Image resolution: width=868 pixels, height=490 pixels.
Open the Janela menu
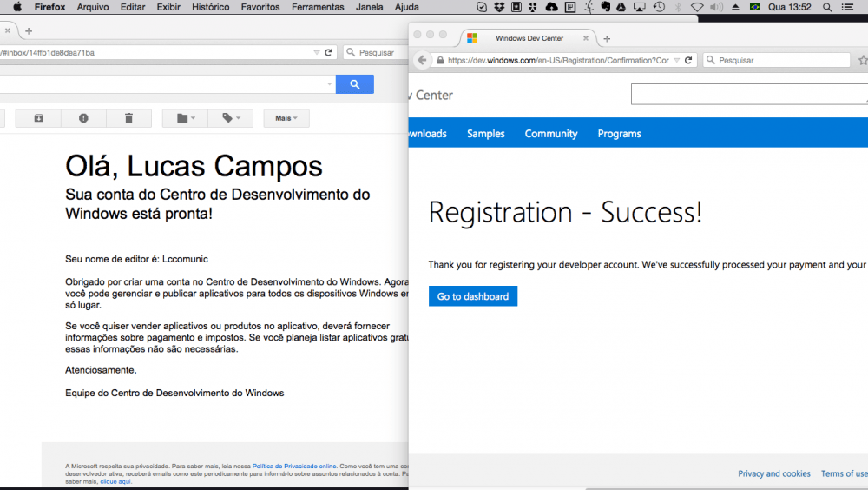pyautogui.click(x=369, y=7)
